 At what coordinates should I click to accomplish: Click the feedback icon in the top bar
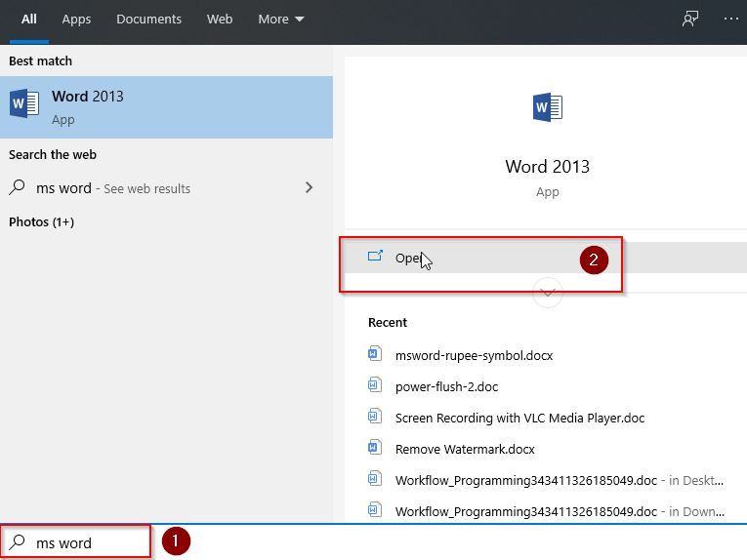point(690,20)
